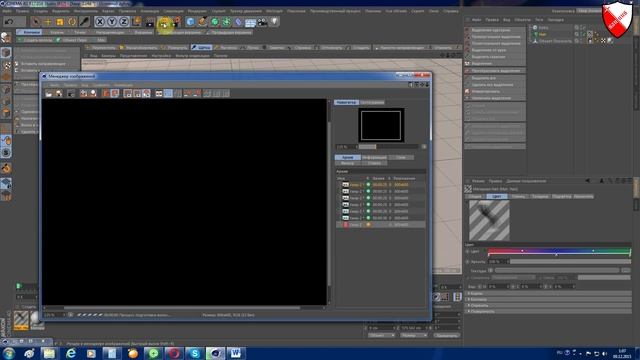This screenshot has width=640, height=360.
Task: Click the highlighted Render to Picture Viewer icon
Action: (164, 24)
